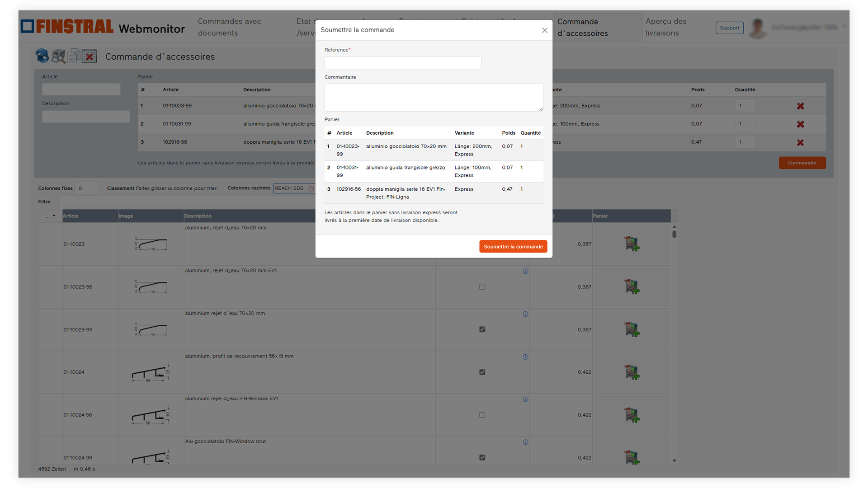Click into the Commentaire text area
Image resolution: width=868 pixels, height=488 pixels.
coord(434,97)
